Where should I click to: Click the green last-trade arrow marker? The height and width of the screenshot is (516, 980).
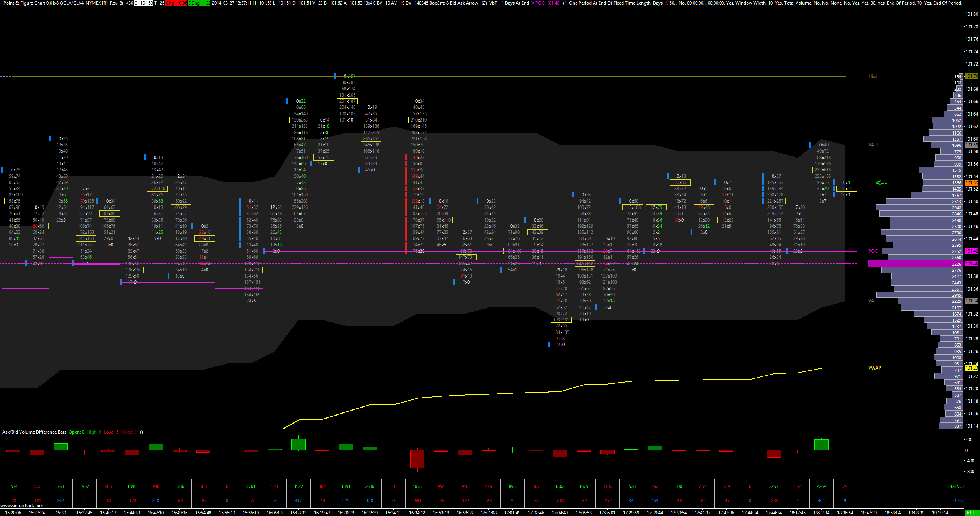881,183
